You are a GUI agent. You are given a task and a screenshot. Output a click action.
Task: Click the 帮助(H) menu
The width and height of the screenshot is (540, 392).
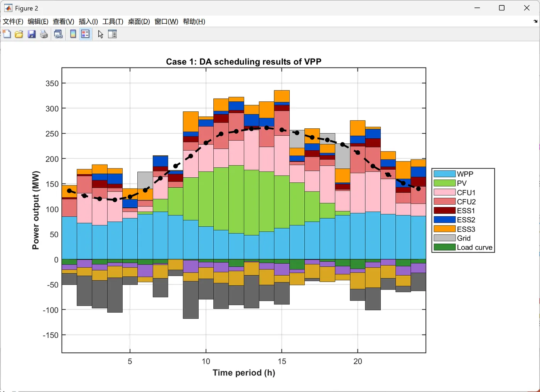194,22
